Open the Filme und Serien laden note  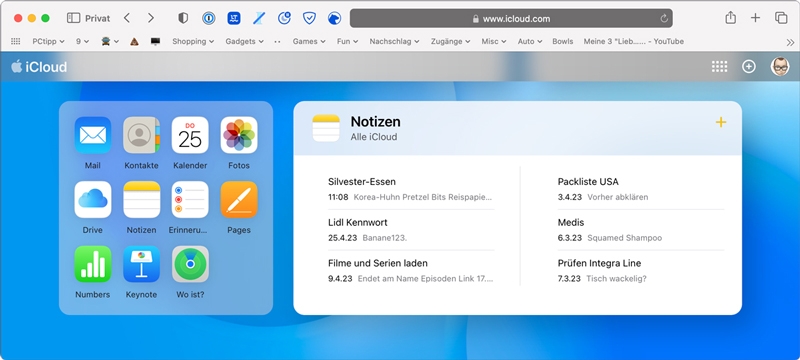tap(411, 270)
